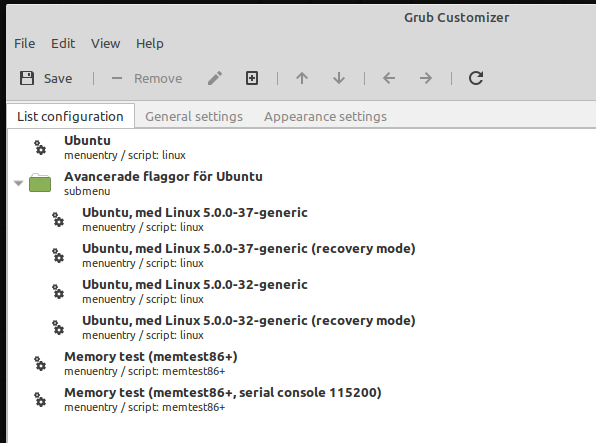Click the edit pencil icon
Viewport: 596px width, 443px height.
tap(215, 78)
